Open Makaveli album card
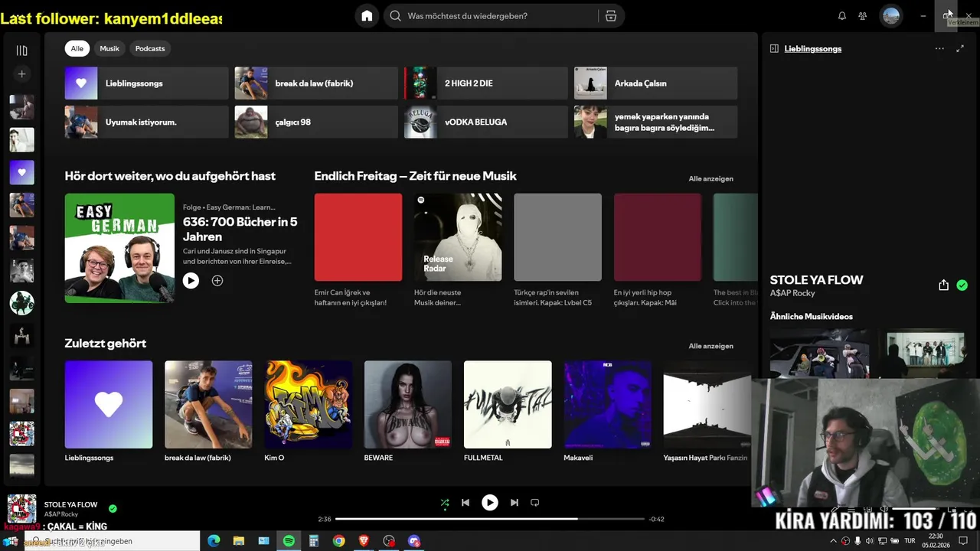The width and height of the screenshot is (980, 551). [x=607, y=412]
